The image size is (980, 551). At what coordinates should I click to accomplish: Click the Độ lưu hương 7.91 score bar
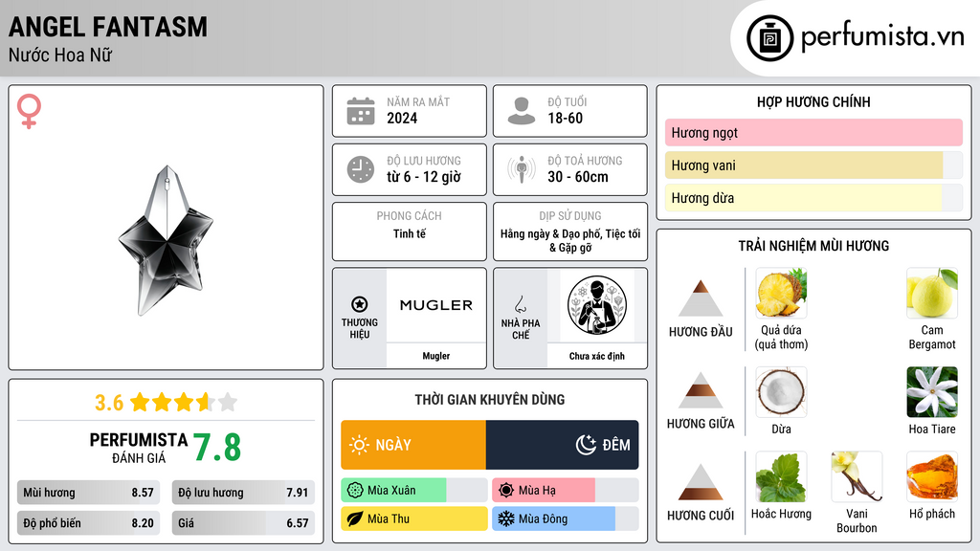point(243,493)
